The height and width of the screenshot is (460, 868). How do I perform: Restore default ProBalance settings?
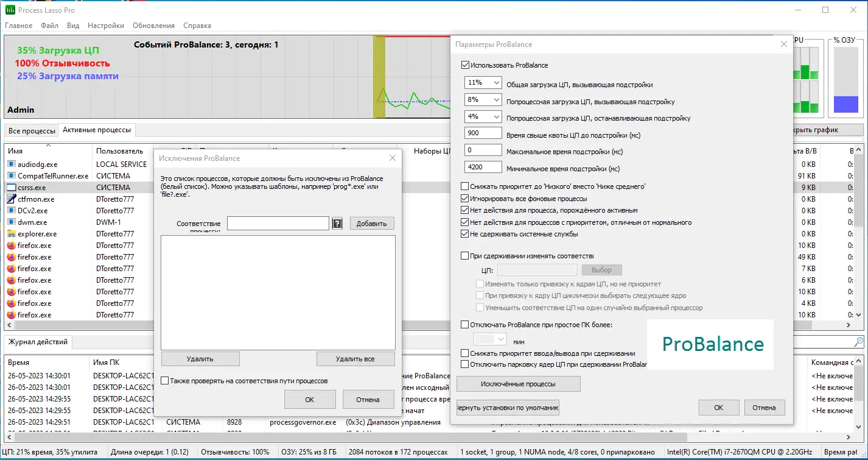pyautogui.click(x=508, y=408)
